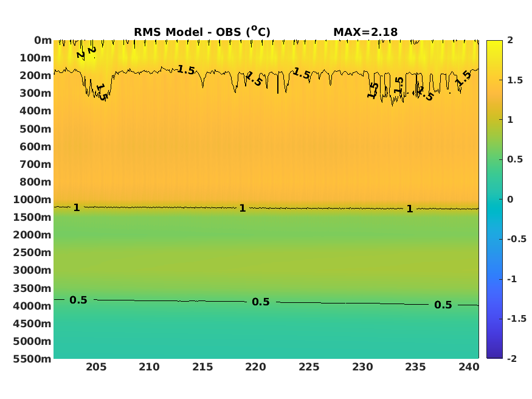Click the colorbar tick label '2'
This screenshot has width=532, height=399.
point(510,40)
